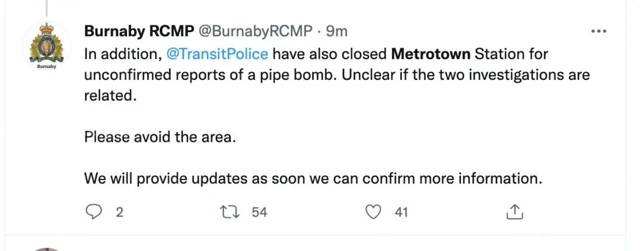Click the like count of 41
This screenshot has height=251, width=644.
pos(401,212)
